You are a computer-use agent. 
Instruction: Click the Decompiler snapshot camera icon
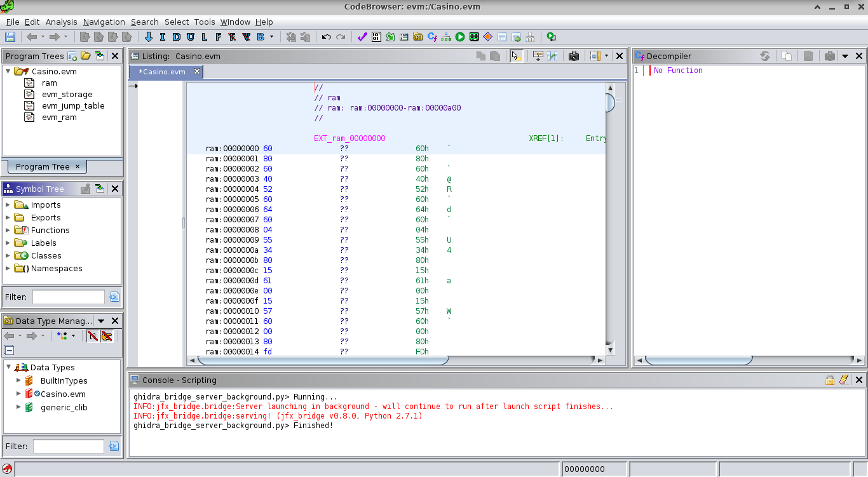coord(830,56)
